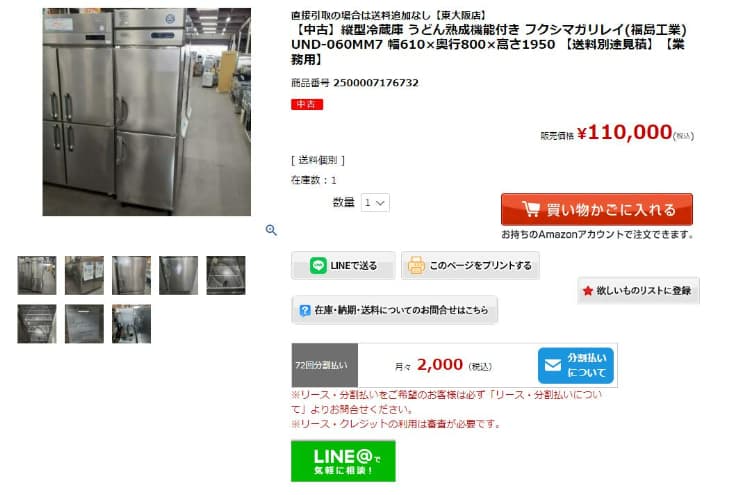Click the main refrigerator product image
The width and height of the screenshot is (740, 495).
147,112
